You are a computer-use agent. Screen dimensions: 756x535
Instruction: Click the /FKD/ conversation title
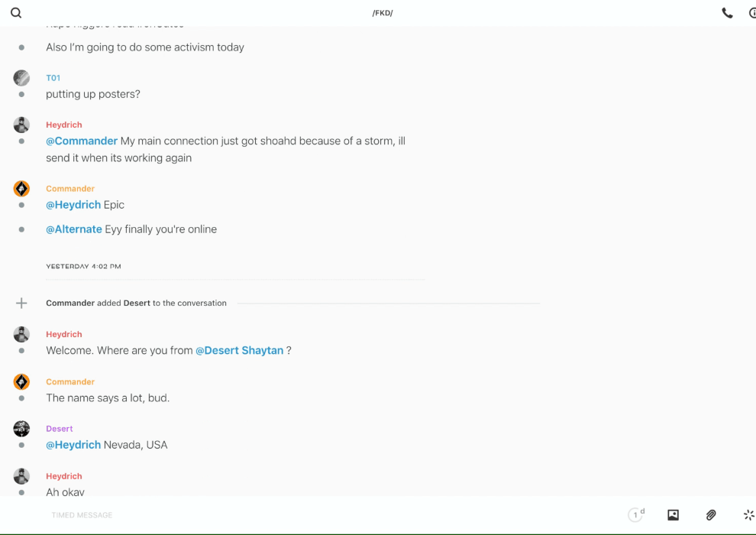pos(382,13)
